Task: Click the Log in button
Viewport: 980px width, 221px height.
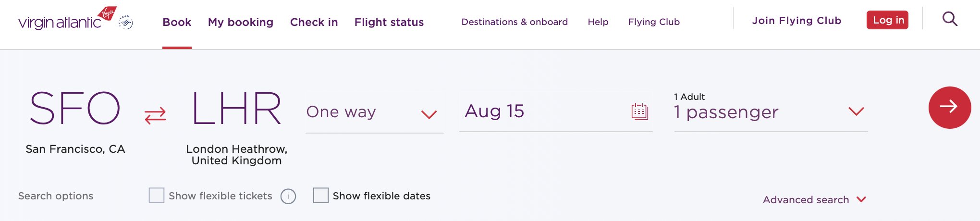Action: (x=887, y=20)
